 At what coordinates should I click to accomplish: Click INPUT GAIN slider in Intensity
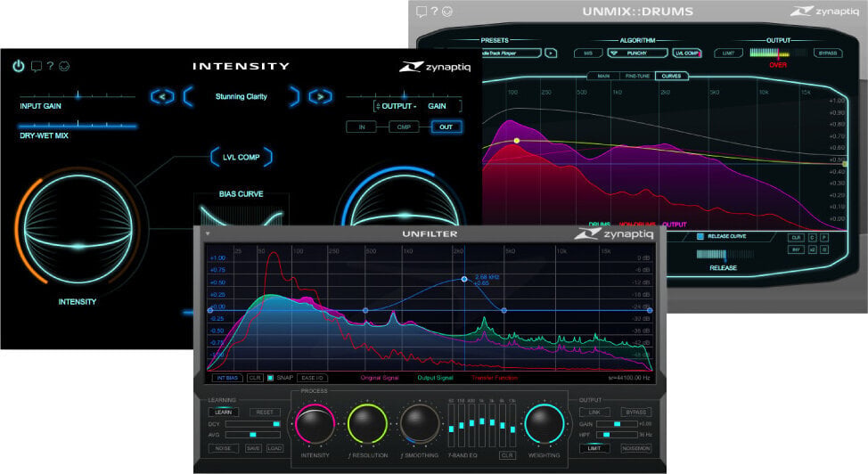(78, 96)
